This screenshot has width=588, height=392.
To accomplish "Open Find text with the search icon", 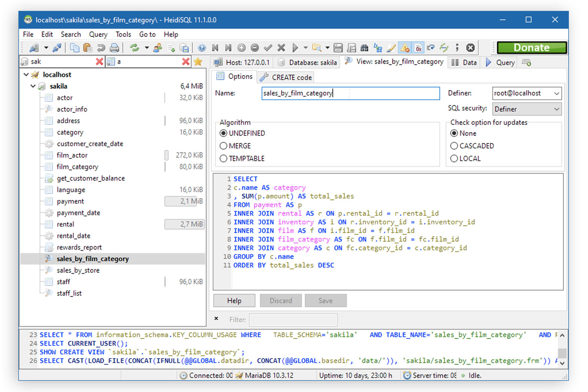I will 364,47.
